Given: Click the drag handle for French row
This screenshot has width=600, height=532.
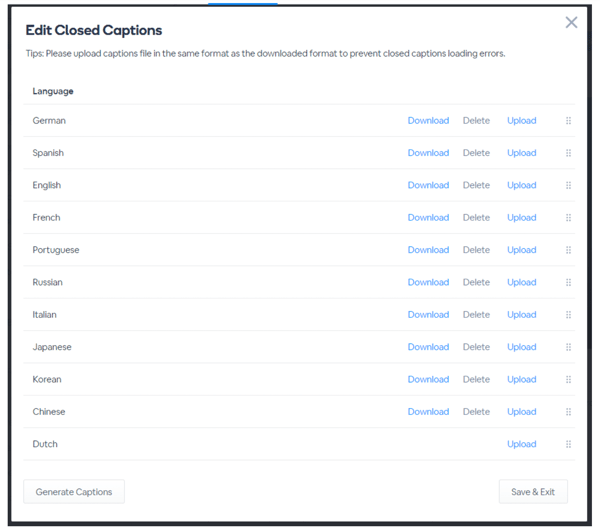Looking at the screenshot, I should tap(568, 217).
